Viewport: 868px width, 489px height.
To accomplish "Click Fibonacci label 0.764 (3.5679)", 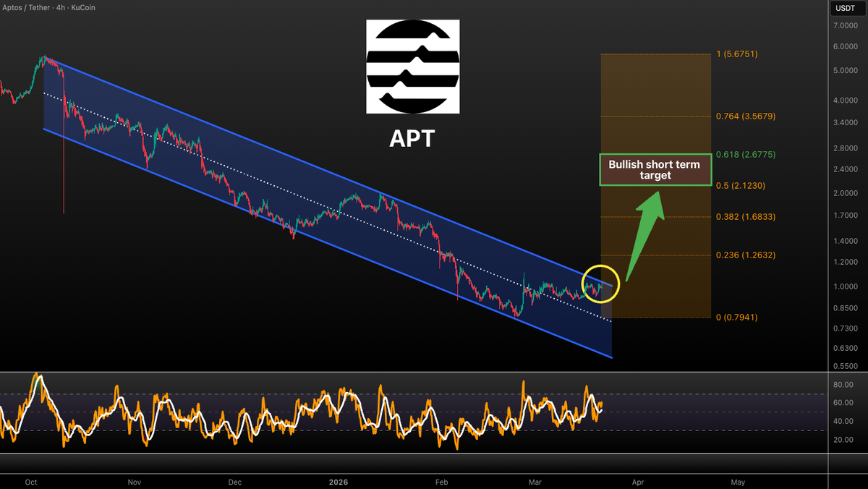I will tap(746, 116).
